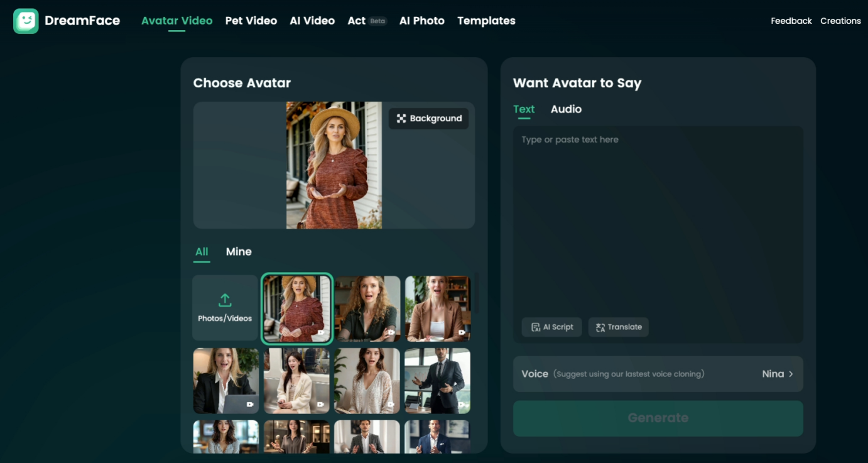Open the Templates page
Viewport: 868px width, 463px height.
486,21
